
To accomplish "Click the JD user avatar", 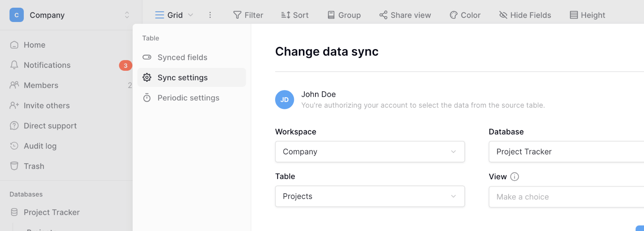I will [285, 100].
